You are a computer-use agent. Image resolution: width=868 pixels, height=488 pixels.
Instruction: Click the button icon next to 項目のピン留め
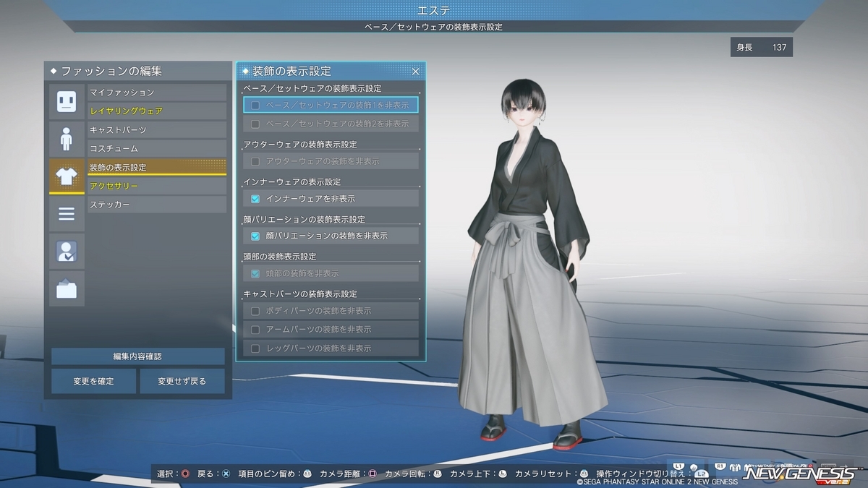pyautogui.click(x=307, y=474)
